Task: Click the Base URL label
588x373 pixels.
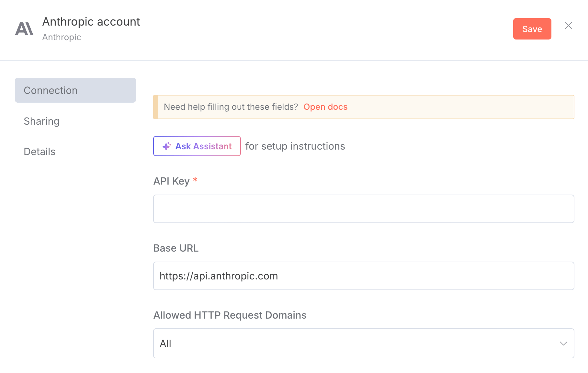Action: click(x=176, y=248)
